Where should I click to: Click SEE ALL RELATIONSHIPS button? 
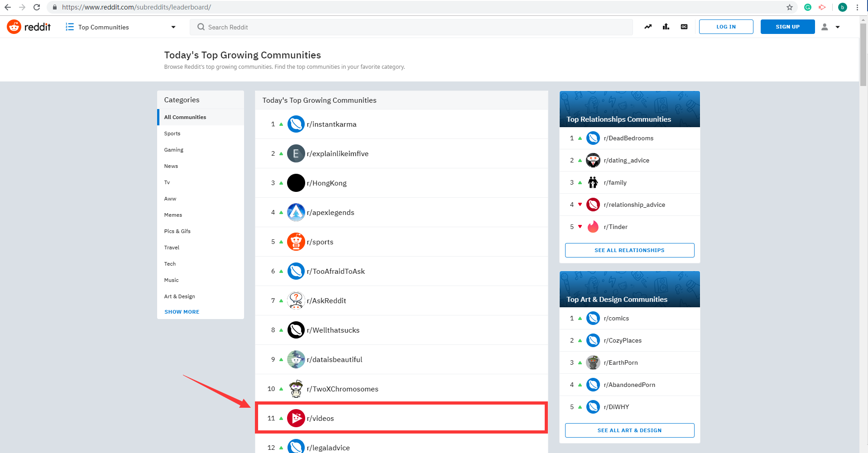pyautogui.click(x=629, y=250)
